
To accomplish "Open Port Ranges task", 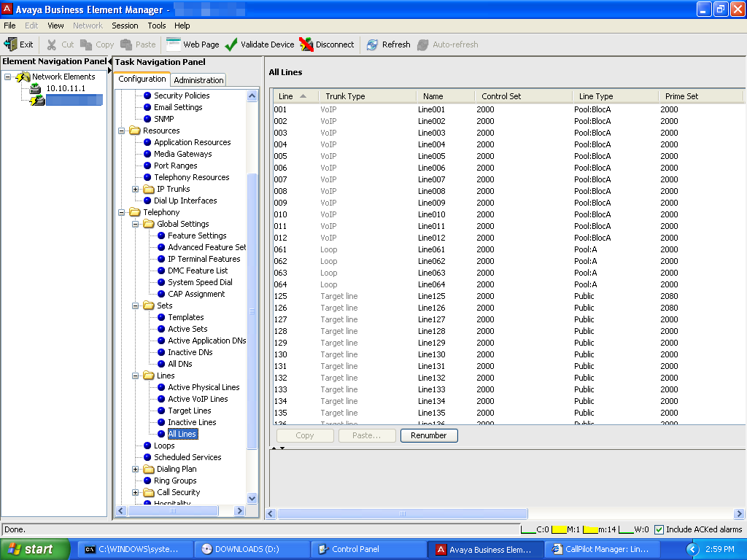I will point(175,166).
